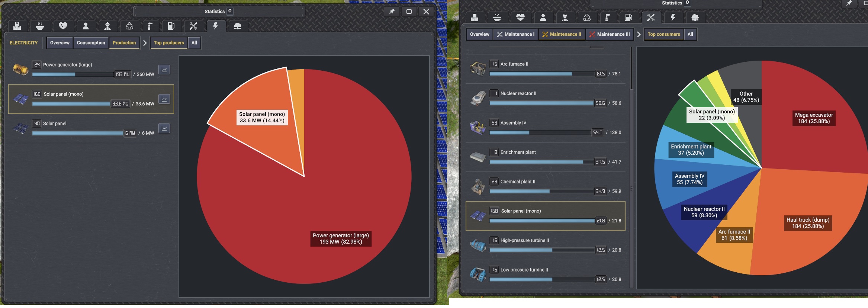Click the chevron arrow before Top consumers

(x=639, y=34)
